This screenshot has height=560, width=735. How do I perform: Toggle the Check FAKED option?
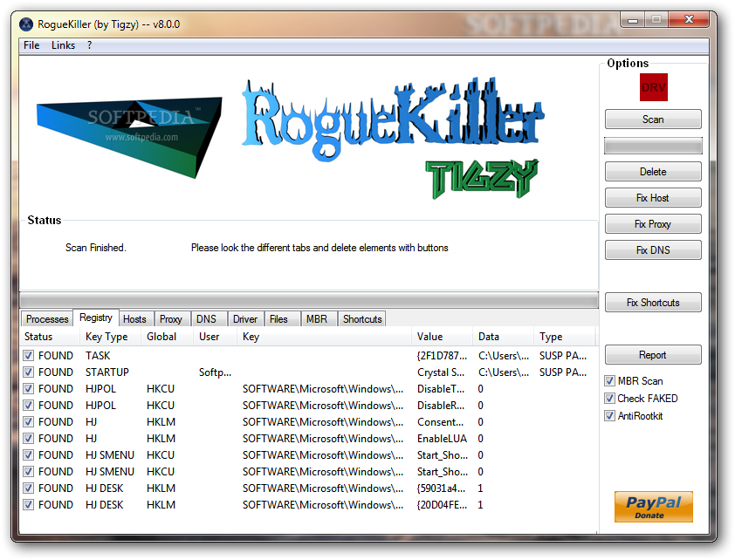(609, 398)
